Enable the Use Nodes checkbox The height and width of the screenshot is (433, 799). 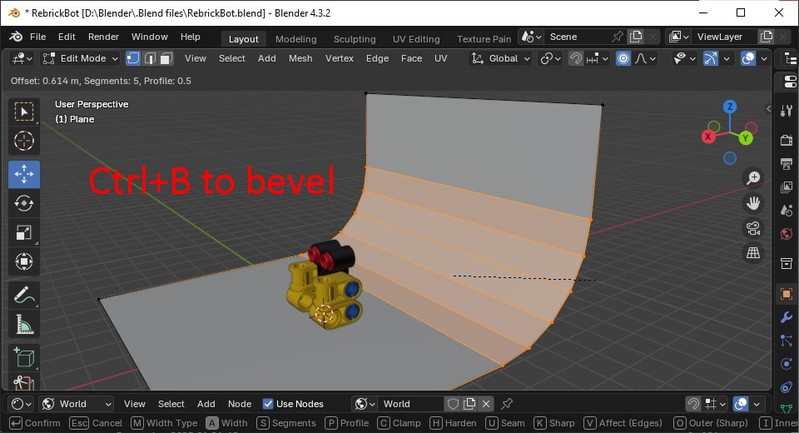268,404
